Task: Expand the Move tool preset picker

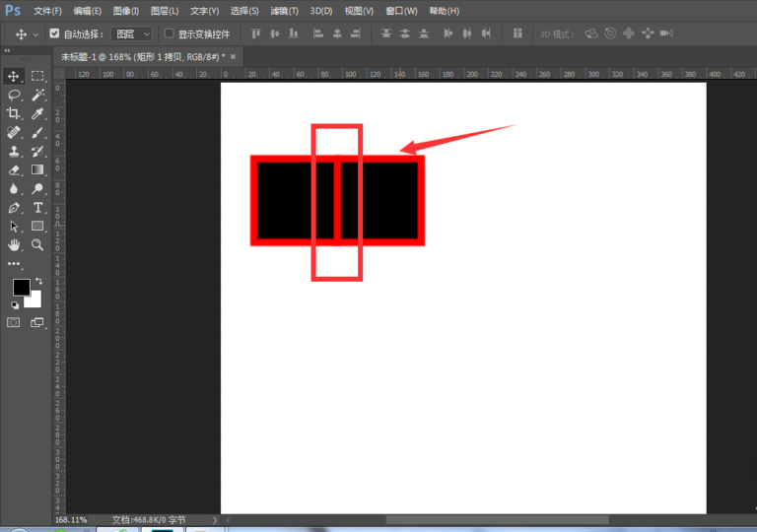Action: (35, 33)
